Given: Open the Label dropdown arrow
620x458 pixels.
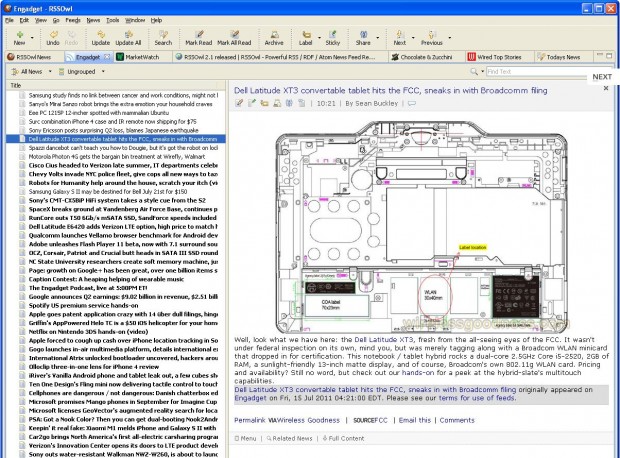Looking at the screenshot, I should click(319, 38).
